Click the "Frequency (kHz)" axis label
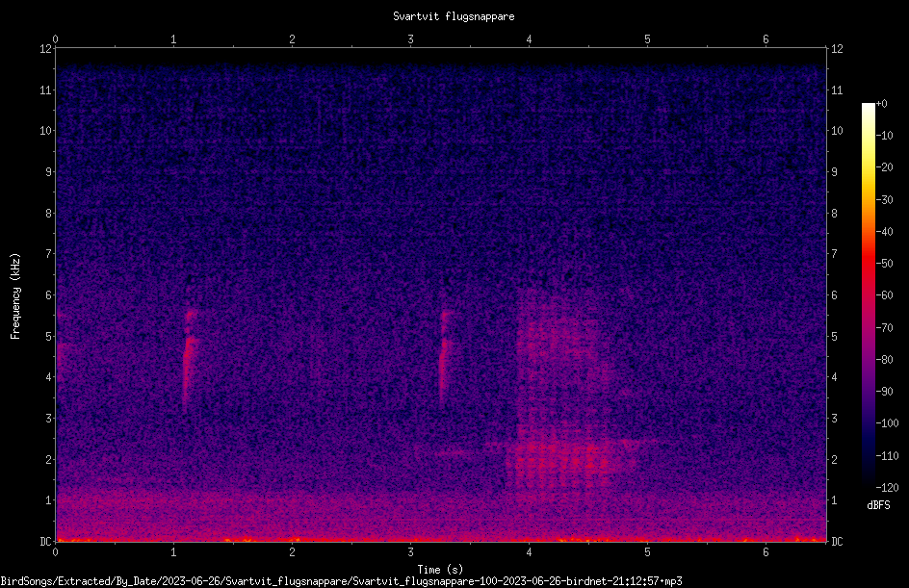 15,296
